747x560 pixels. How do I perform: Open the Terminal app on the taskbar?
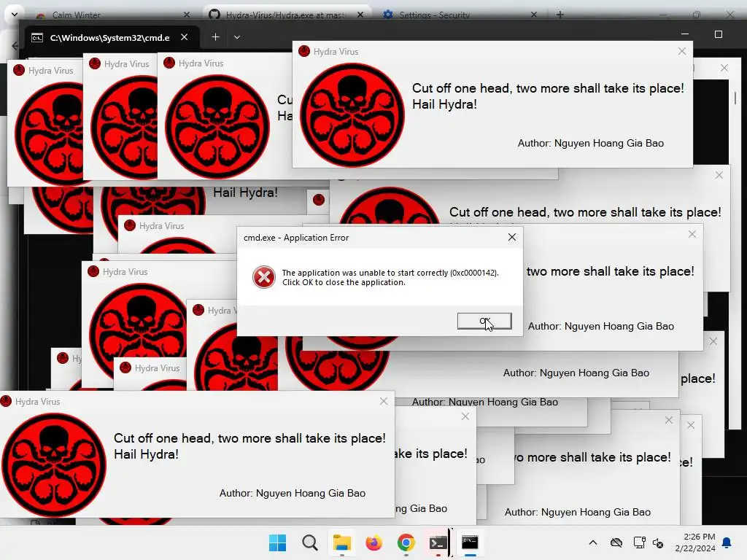coord(438,542)
